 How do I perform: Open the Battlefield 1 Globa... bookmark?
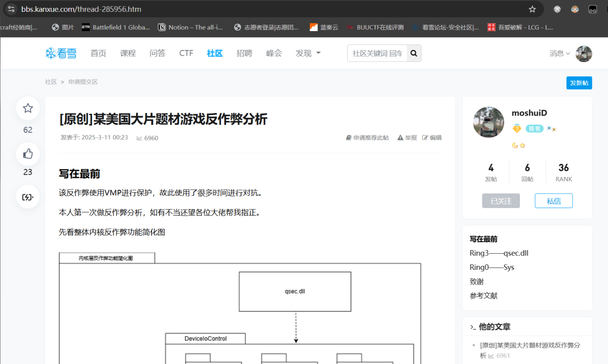tap(116, 27)
